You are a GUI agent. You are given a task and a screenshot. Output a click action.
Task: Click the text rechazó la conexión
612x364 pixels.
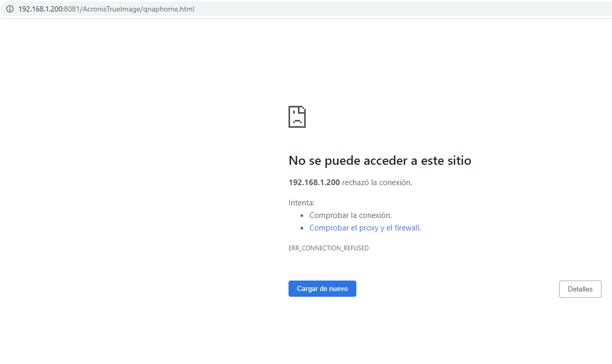pyautogui.click(x=377, y=183)
